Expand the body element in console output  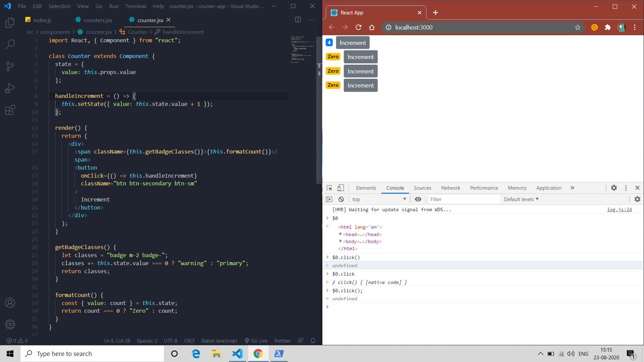point(341,241)
